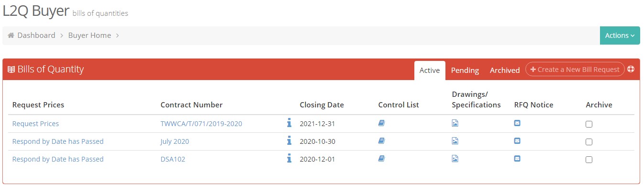This screenshot has width=644, height=187.
Task: Select the Active tab
Action: [430, 70]
